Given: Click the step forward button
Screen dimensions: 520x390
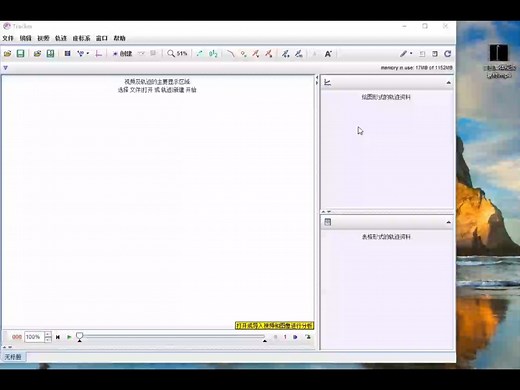Looking at the screenshot, I should [295, 337].
